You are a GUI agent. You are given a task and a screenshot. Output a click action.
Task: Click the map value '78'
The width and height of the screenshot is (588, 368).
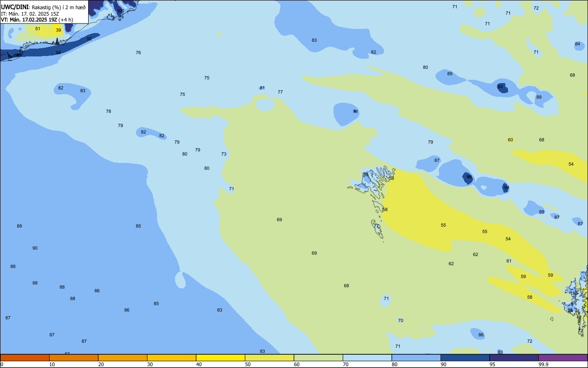[108, 112]
